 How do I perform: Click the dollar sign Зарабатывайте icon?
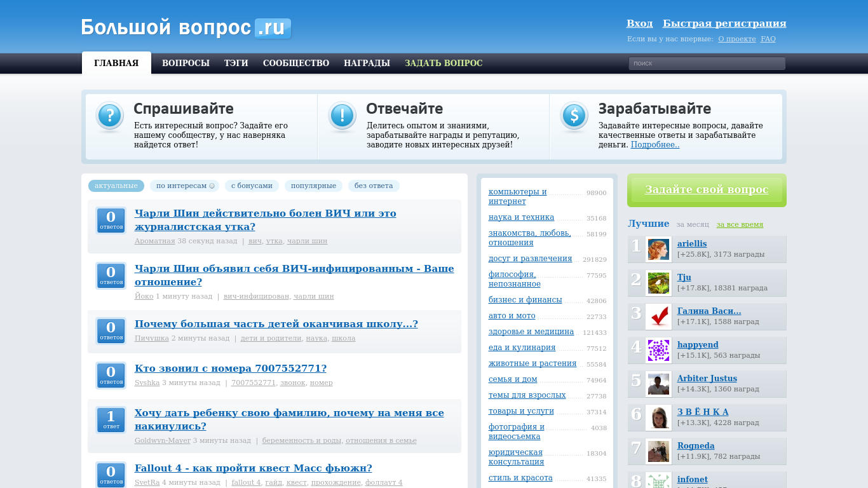574,116
